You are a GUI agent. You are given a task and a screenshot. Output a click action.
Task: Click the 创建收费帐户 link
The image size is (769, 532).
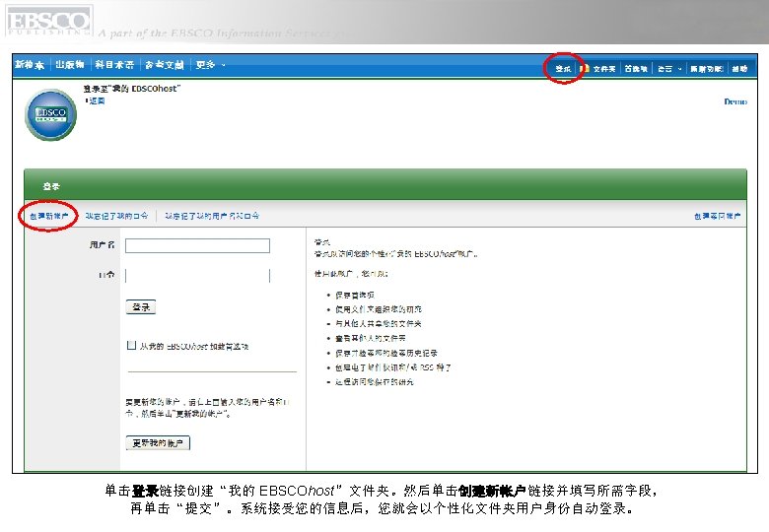click(x=717, y=216)
